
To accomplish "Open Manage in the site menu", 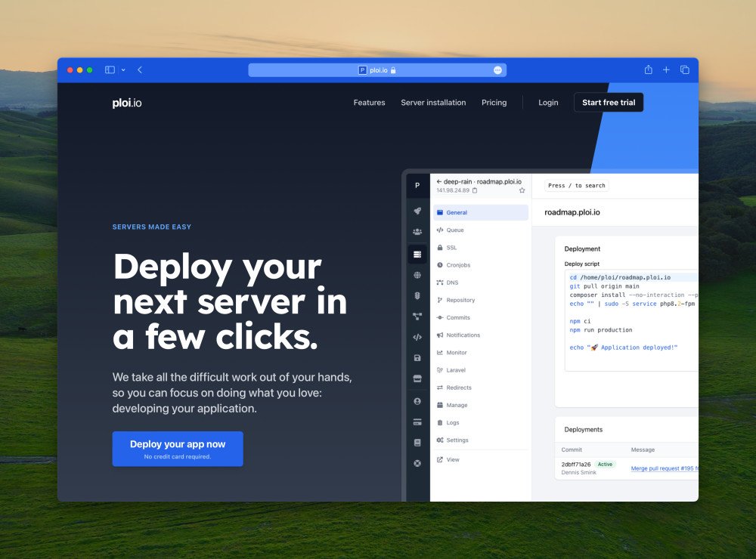I will point(481,405).
